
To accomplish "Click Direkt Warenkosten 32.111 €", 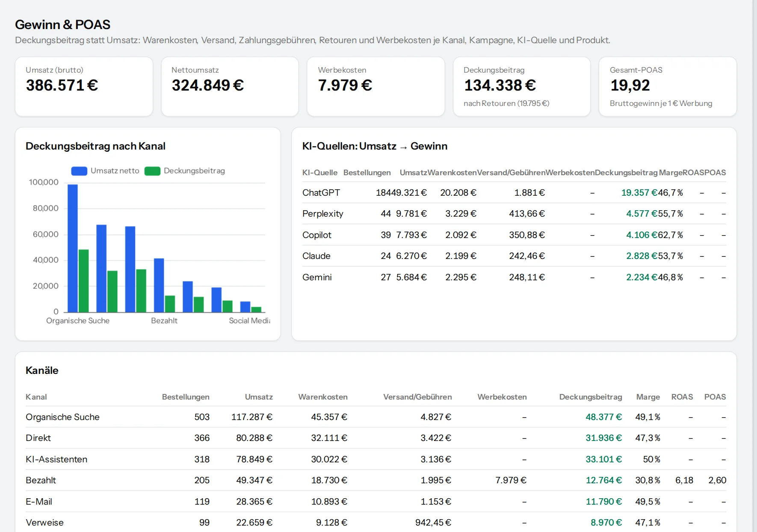I will click(329, 438).
